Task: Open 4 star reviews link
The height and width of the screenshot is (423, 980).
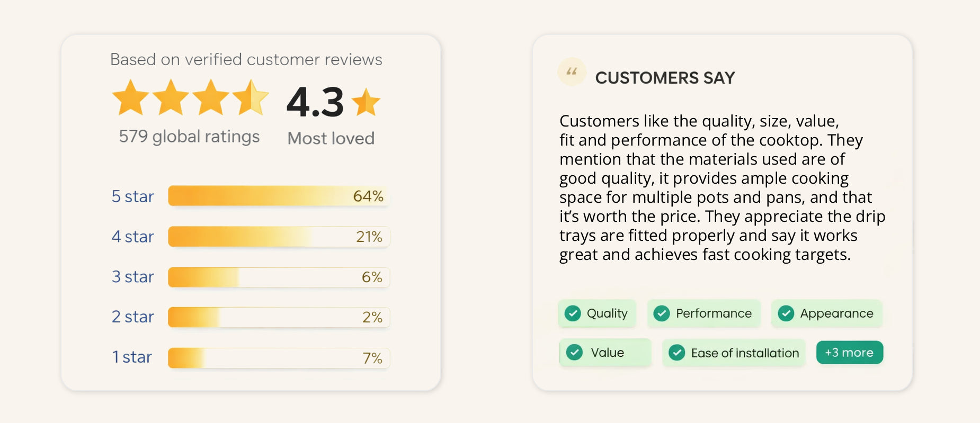Action: point(132,237)
